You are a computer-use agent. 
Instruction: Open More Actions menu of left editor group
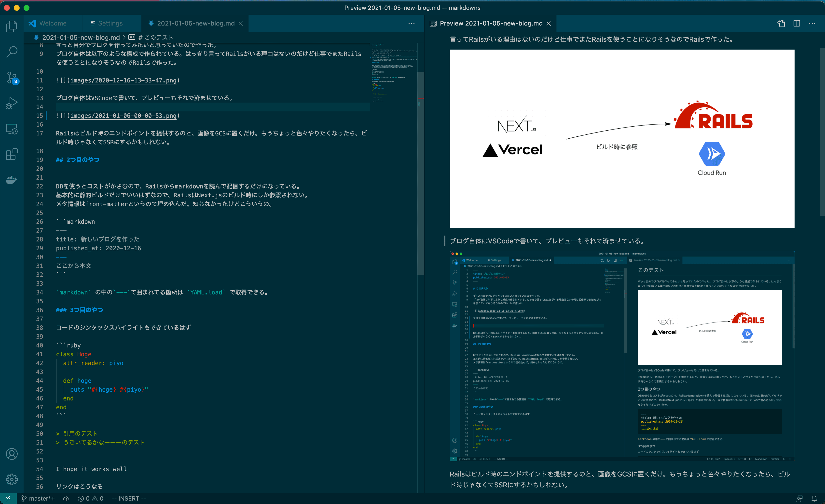click(412, 23)
